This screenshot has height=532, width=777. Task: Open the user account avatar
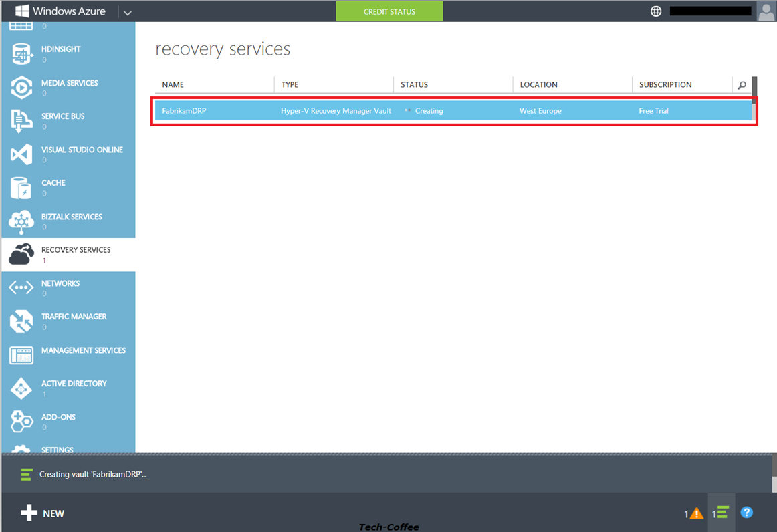(x=766, y=11)
